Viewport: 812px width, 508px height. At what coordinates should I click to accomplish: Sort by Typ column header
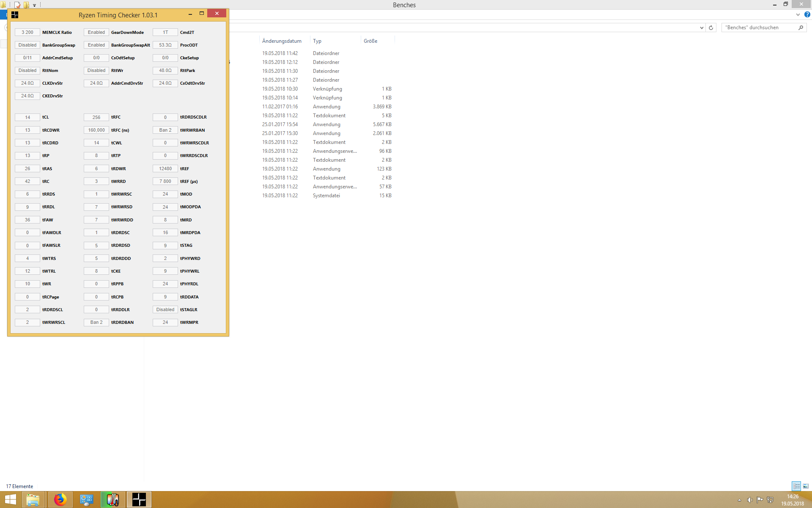tap(317, 41)
